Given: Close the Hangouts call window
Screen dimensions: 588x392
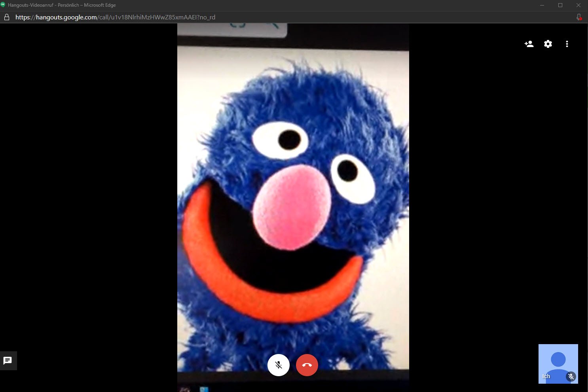Looking at the screenshot, I should click(x=579, y=5).
